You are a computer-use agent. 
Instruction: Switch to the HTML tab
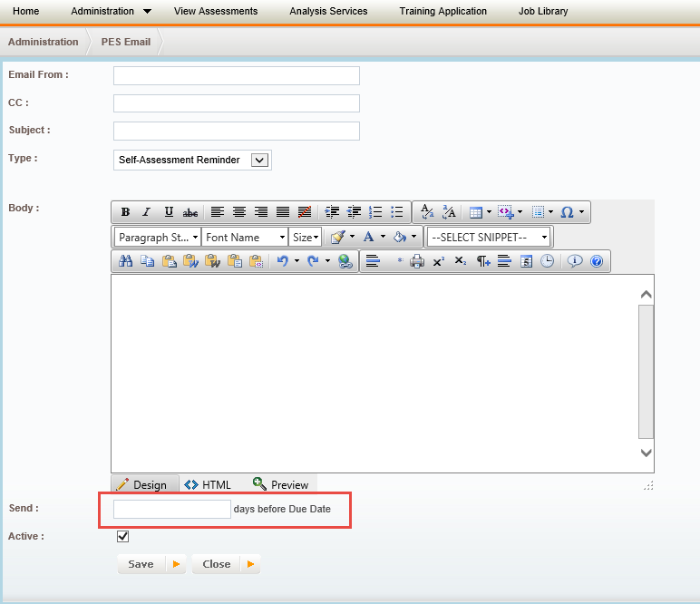click(x=208, y=484)
